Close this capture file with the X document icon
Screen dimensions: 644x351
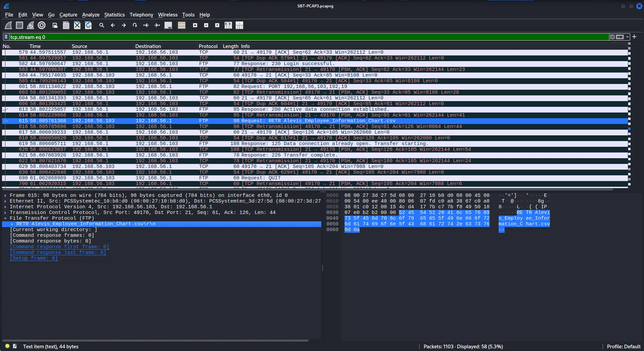pos(77,25)
